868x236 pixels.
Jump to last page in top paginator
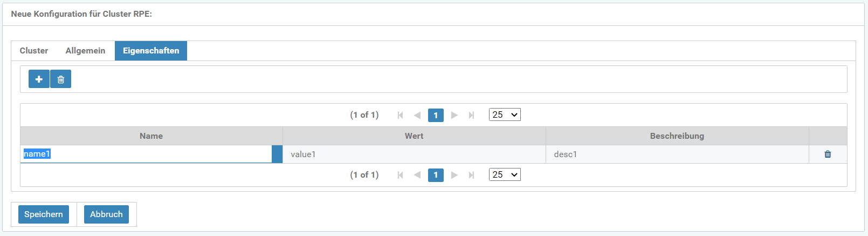472,115
